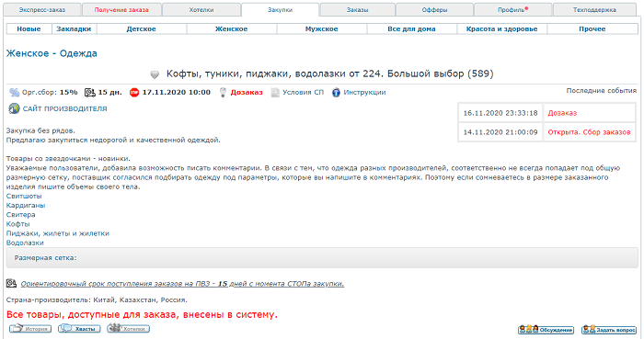Open the Хотелки tab
Viewport: 644px width, 339px height.
click(x=201, y=10)
